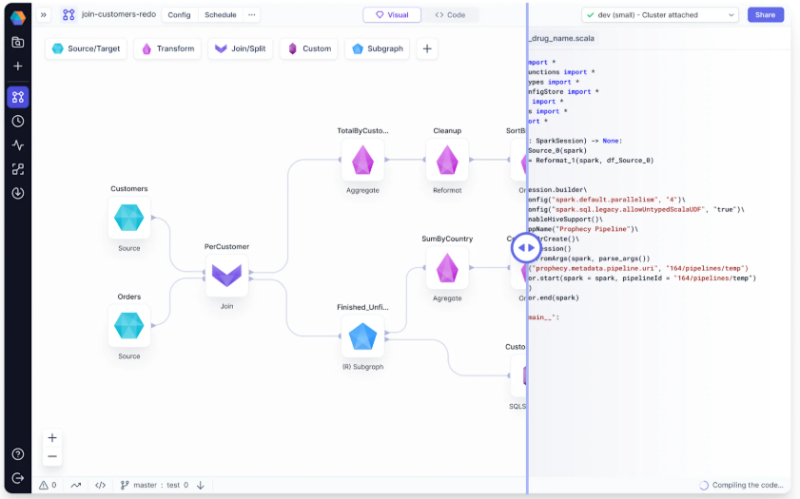Screen dimensions: 800x499
Task: Select the PerCustomer Join node
Action: point(226,274)
